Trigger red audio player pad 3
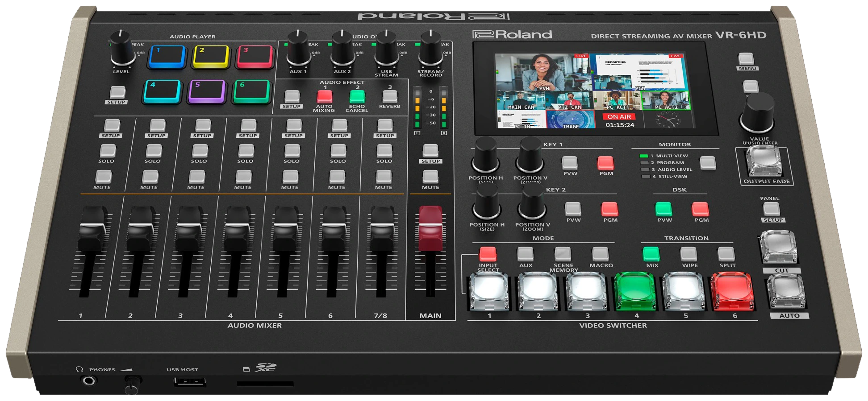Screen dimensions: 868x401 (255, 57)
